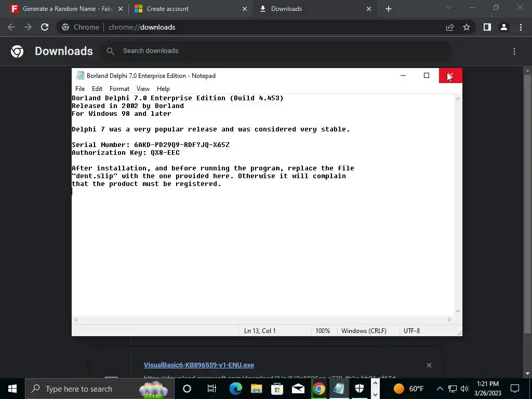Open the Notepad View menu

[143, 88]
